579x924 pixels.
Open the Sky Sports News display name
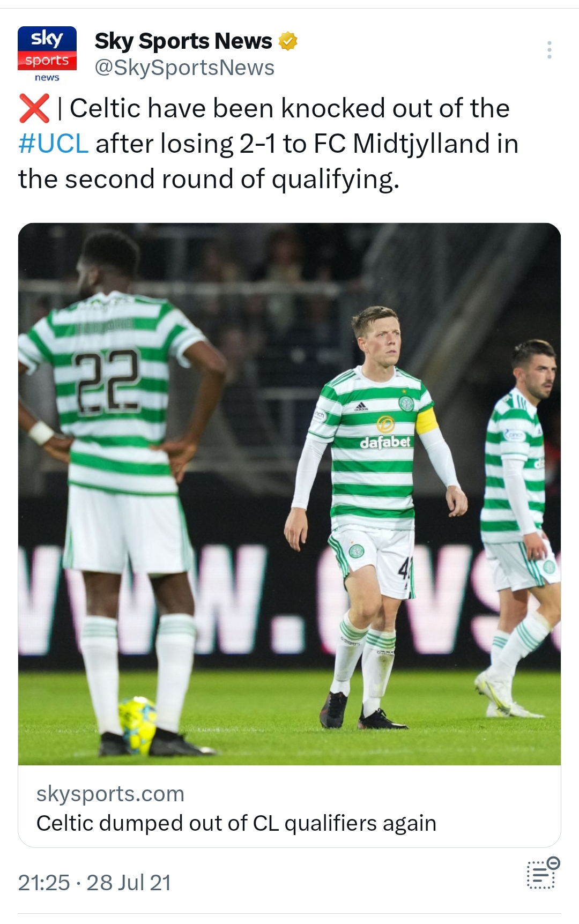(183, 41)
